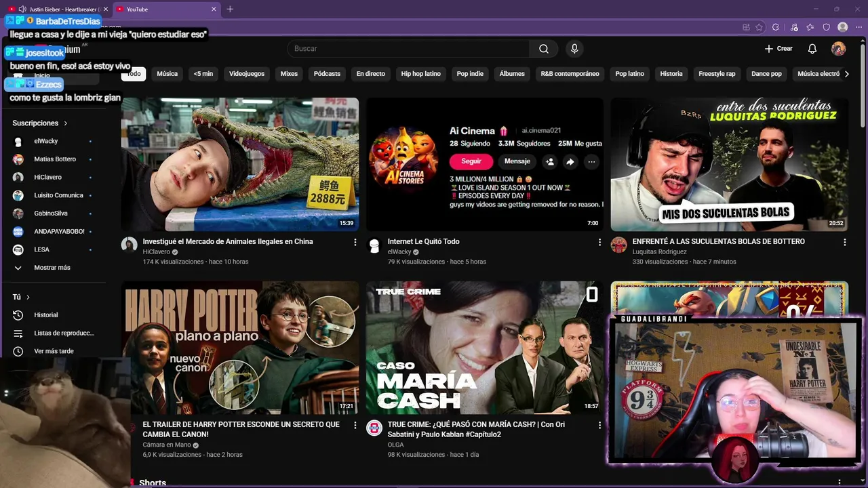Open options for Internet Le Quitó Todo
The width and height of the screenshot is (868, 488).
coord(599,242)
